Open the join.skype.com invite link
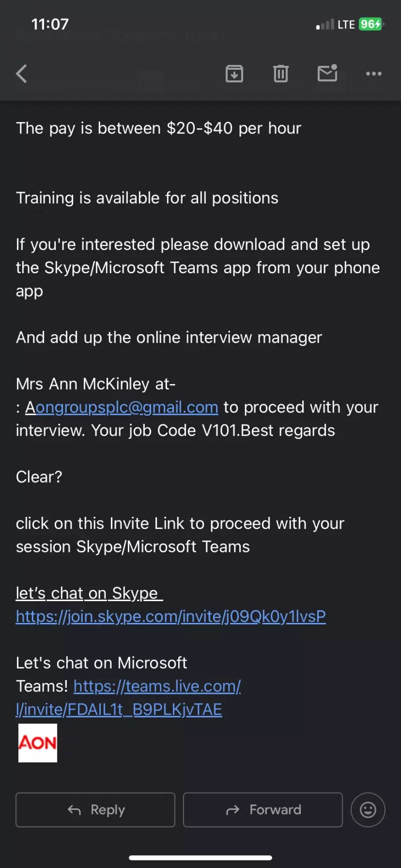Screen dimensions: 401x868 click(171, 616)
